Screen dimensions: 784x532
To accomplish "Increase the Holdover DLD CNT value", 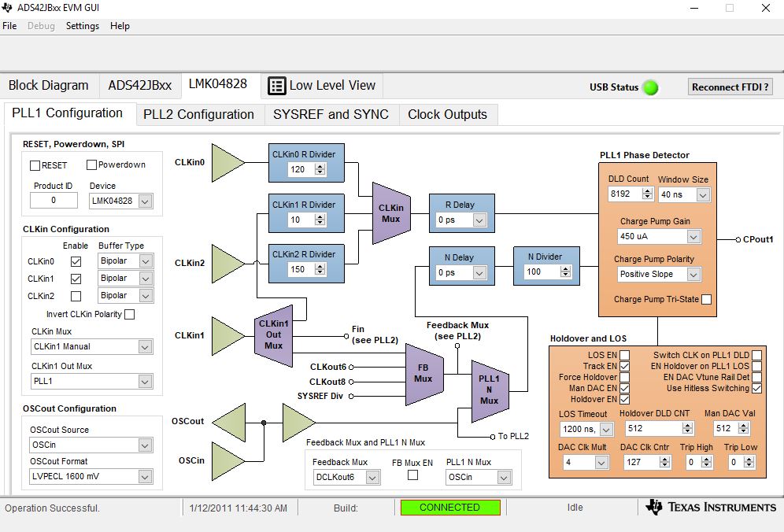I will point(687,426).
